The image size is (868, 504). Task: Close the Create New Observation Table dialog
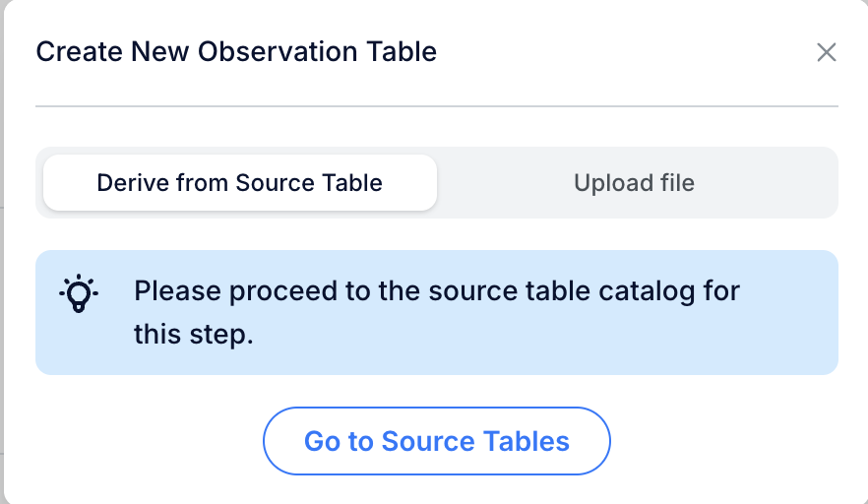coord(826,52)
